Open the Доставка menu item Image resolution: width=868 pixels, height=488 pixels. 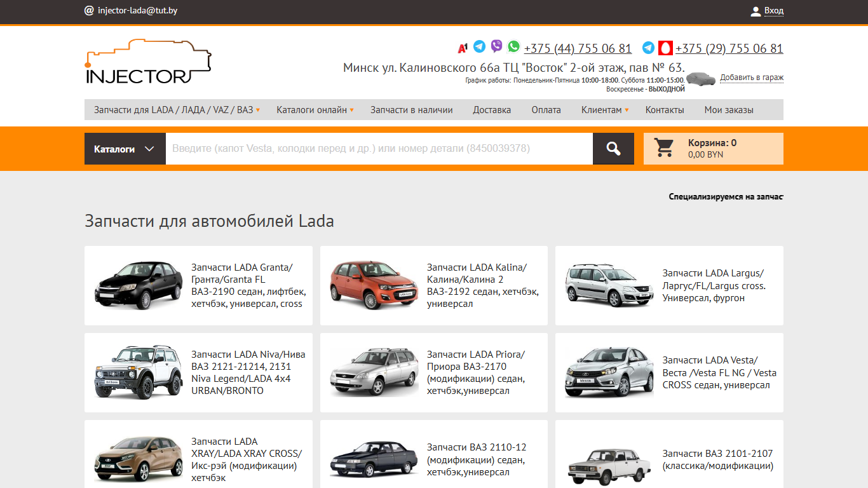tap(492, 110)
